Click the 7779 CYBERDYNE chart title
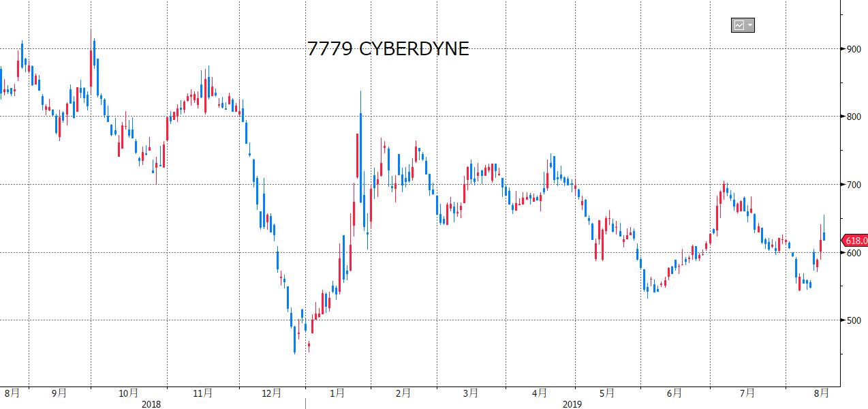Screen dimensions: 868x409 [388, 49]
